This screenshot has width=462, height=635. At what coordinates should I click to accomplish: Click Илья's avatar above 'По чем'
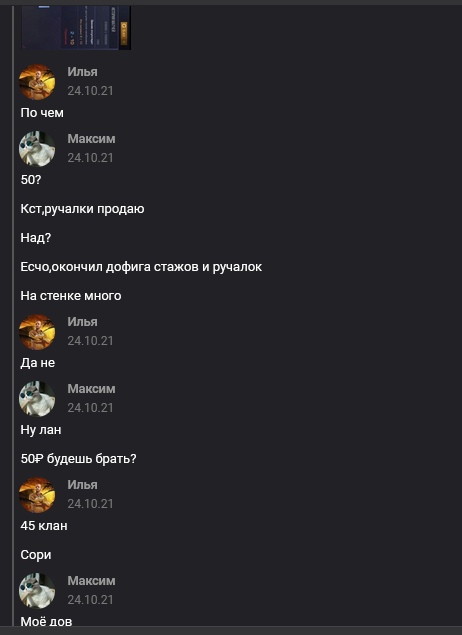tap(37, 82)
